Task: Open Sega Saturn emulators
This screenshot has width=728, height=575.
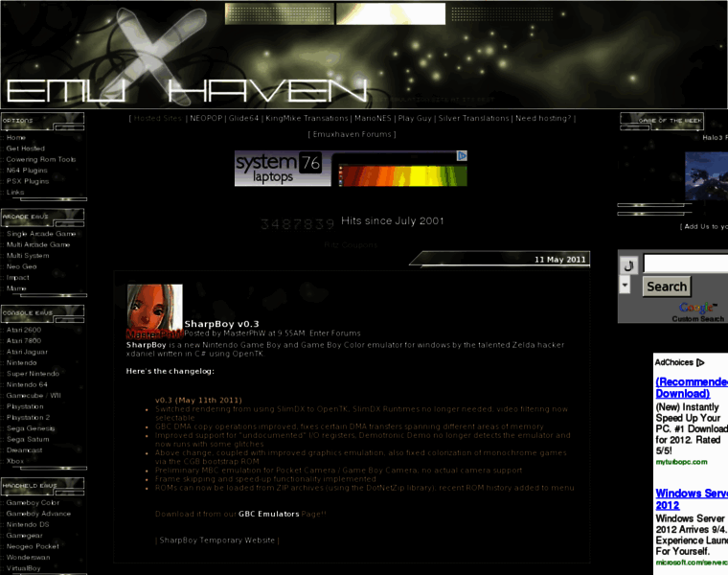Action: click(28, 439)
